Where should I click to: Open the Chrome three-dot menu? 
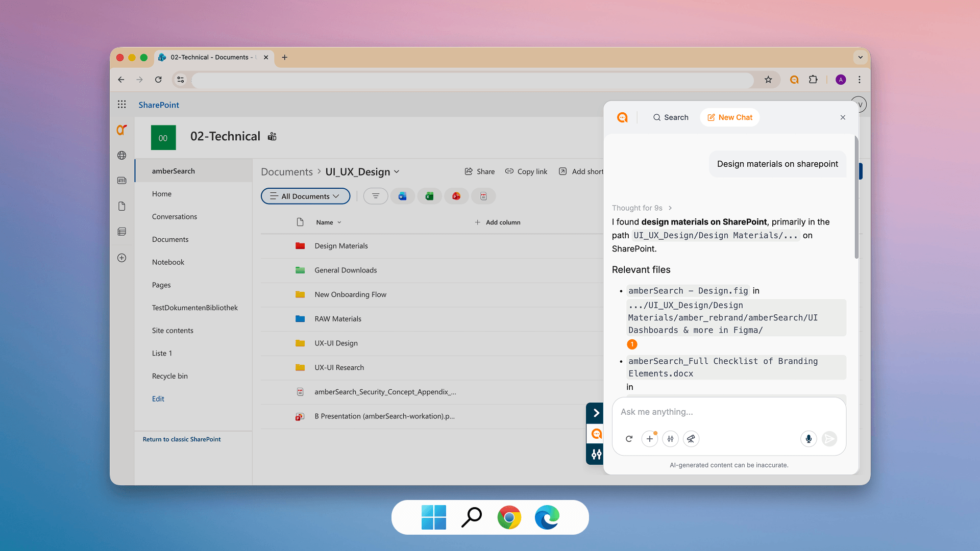[x=860, y=80]
